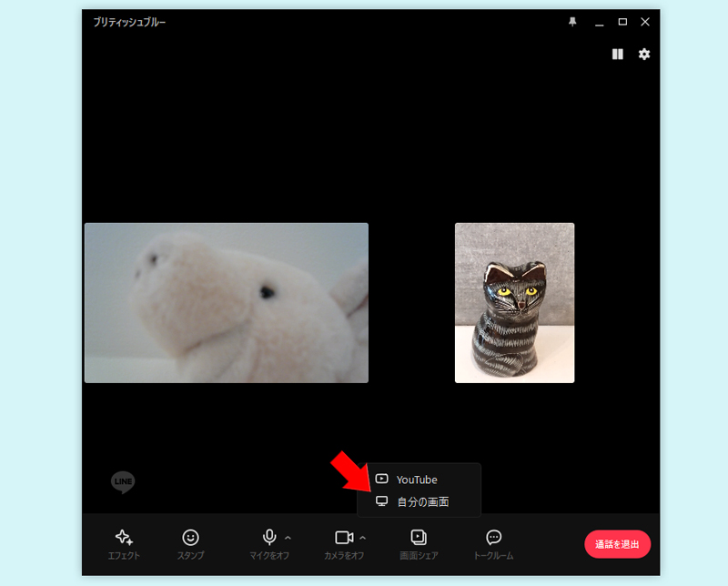Click the cat figurine video feed
Screen dimensions: 728x586
tap(514, 302)
